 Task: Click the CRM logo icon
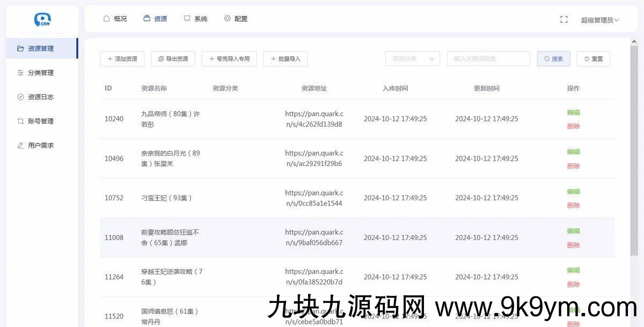pos(42,20)
